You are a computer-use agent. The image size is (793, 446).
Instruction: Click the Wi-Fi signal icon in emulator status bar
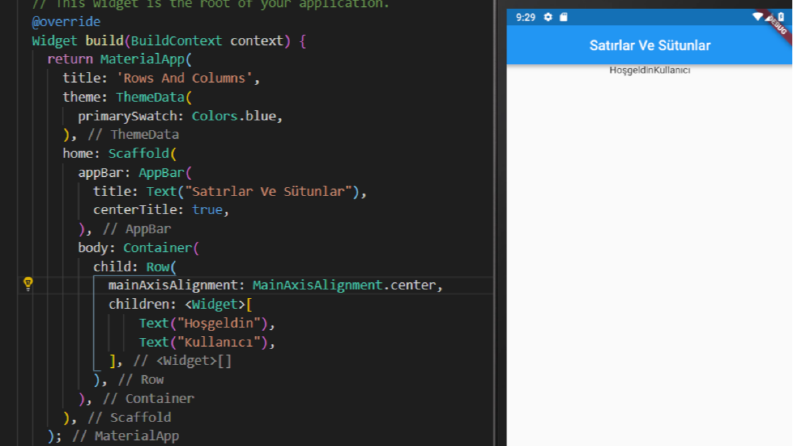[757, 17]
